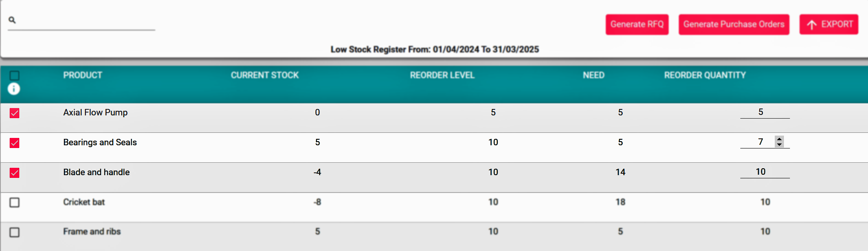
Task: Uncheck the Bearings and Seals row
Action: (15, 143)
